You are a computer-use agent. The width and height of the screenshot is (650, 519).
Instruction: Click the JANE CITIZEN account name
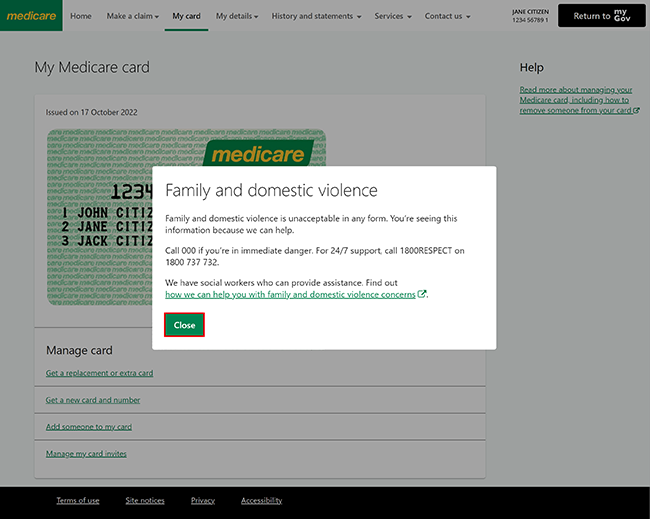click(530, 12)
